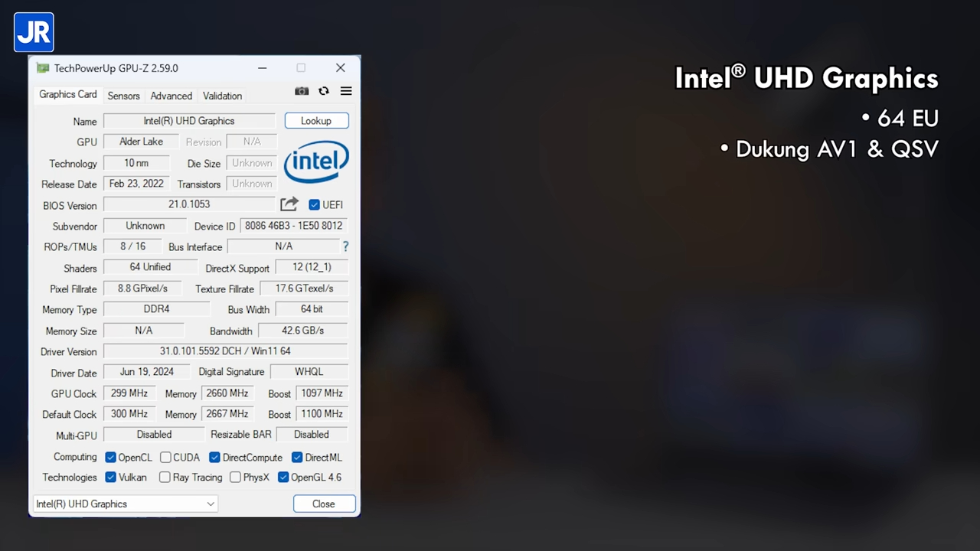Image resolution: width=980 pixels, height=551 pixels.
Task: Toggle the Vulkan checkbox
Action: click(111, 478)
